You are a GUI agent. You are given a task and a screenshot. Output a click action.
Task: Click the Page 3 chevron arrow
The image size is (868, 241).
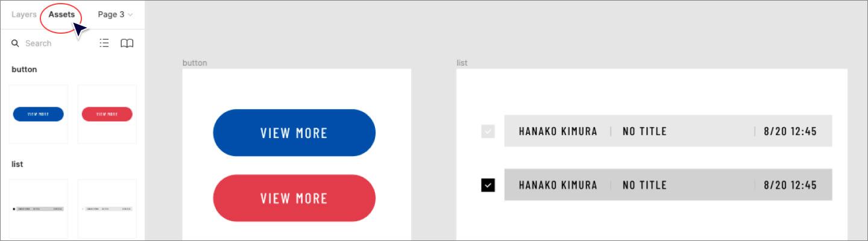[x=130, y=14]
